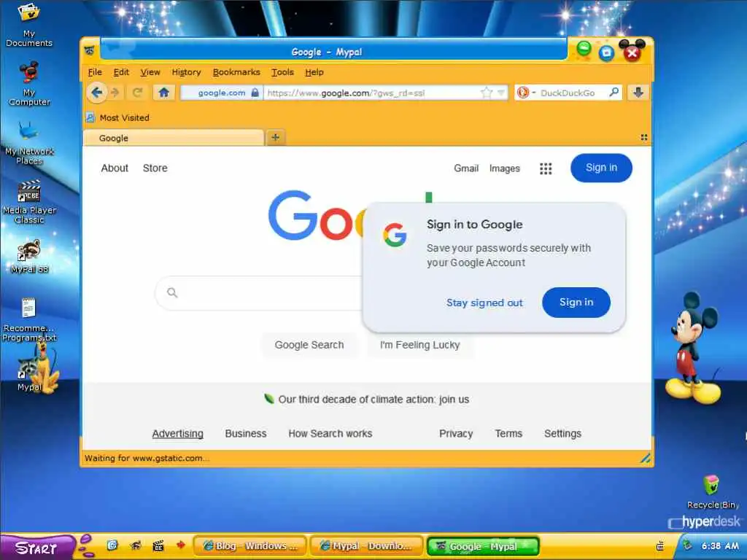
Task: Click the taskbar clock showing 6:38 AM
Action: pyautogui.click(x=720, y=545)
